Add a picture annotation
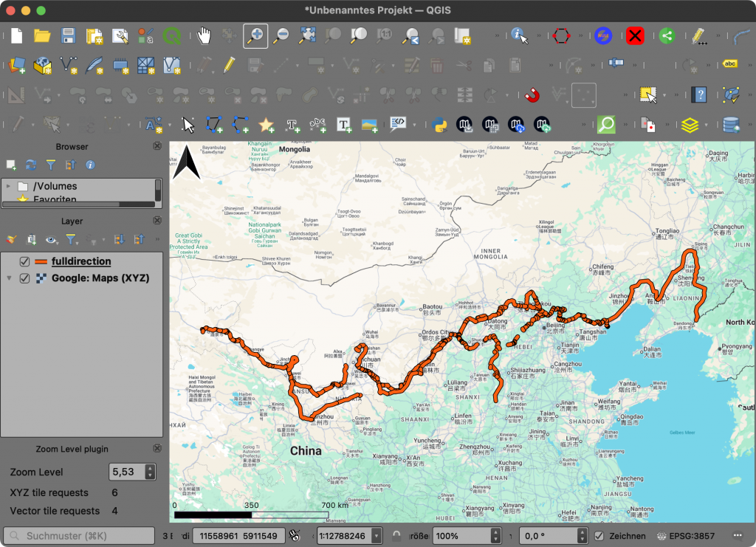756x547 pixels. pos(370,125)
